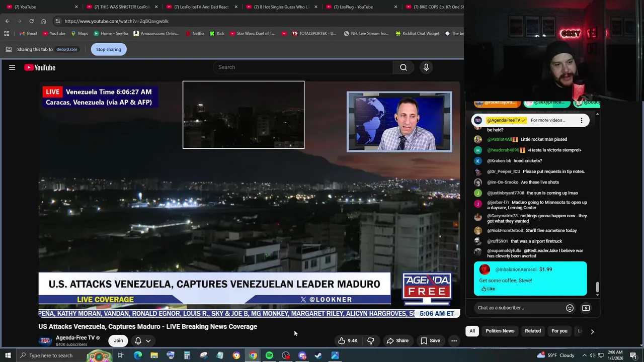This screenshot has width=644, height=362.
Task: Open pinned message options three dots
Action: click(x=582, y=120)
